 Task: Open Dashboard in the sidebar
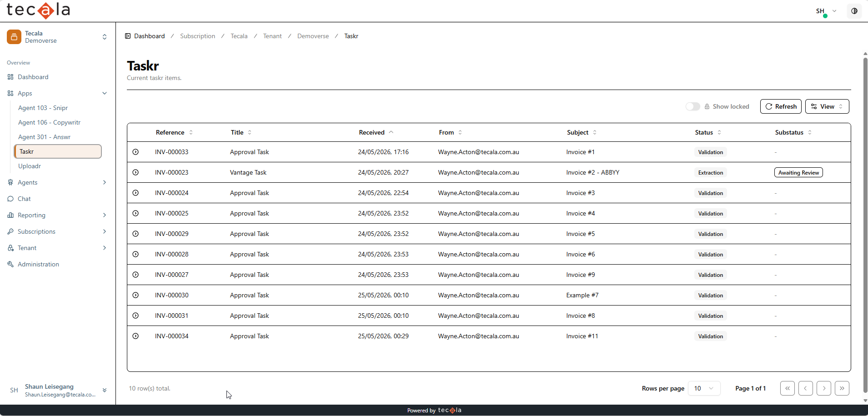(x=33, y=77)
